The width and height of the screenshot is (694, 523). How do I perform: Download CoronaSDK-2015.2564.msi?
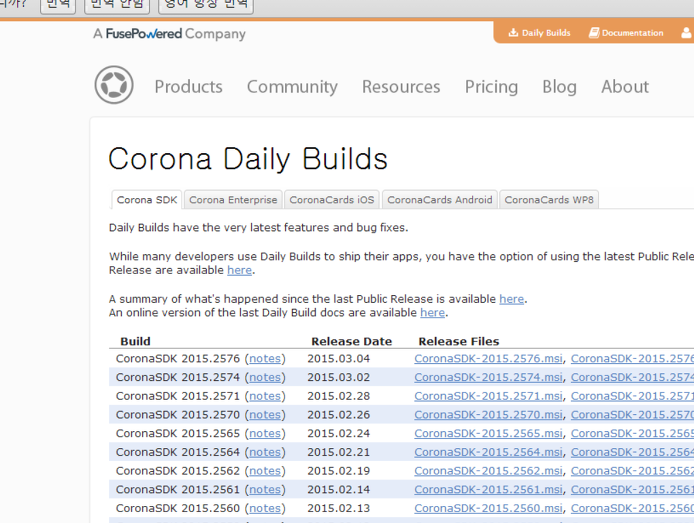click(x=489, y=453)
